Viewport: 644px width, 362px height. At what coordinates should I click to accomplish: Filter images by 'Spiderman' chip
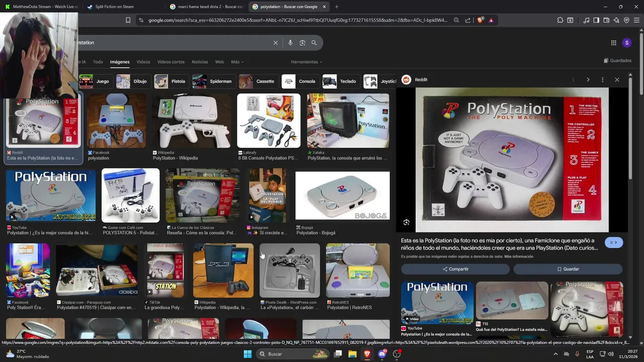coord(213,81)
